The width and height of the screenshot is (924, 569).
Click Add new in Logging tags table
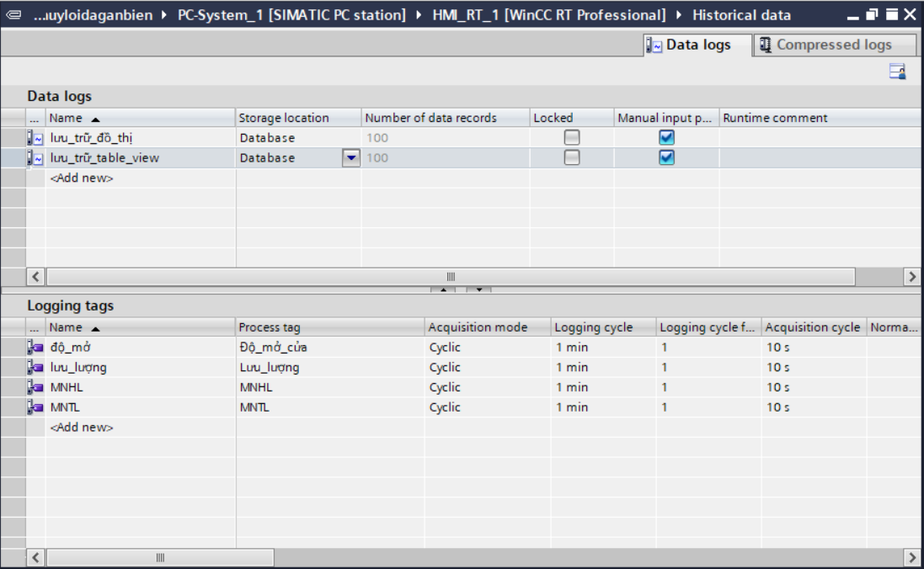click(x=82, y=428)
